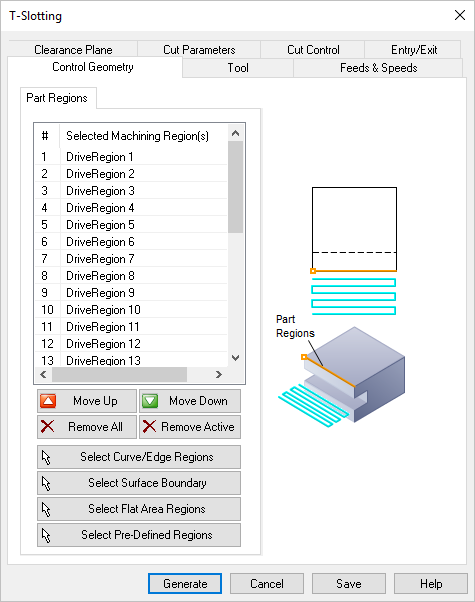Go to the Entry/Exit tab
475x602 pixels.
coord(414,50)
